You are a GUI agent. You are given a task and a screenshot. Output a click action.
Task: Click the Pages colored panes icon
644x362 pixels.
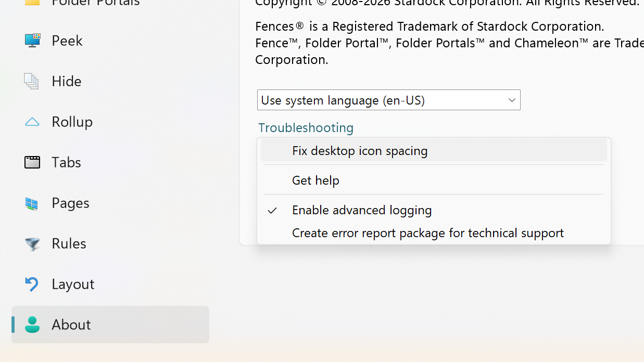pyautogui.click(x=32, y=203)
